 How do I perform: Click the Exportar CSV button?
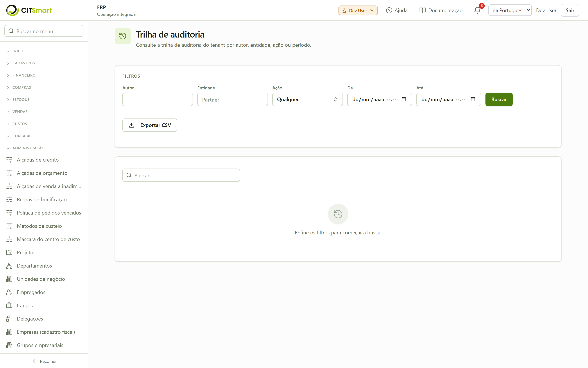tap(150, 125)
